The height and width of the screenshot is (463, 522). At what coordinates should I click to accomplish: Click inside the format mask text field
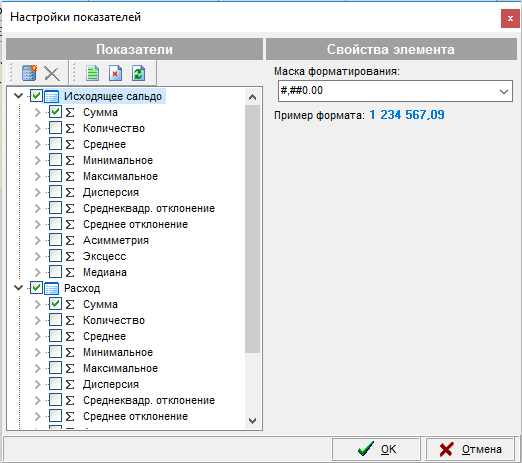tap(388, 91)
